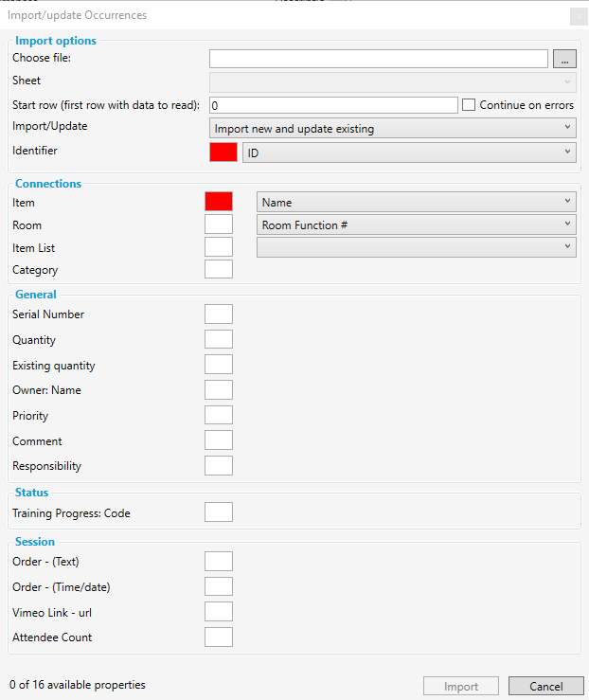Click the Start row input field

coord(333,105)
